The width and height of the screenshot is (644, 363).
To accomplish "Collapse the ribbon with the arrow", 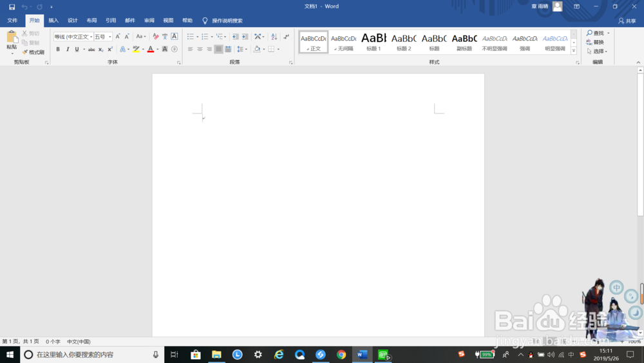I will (638, 63).
